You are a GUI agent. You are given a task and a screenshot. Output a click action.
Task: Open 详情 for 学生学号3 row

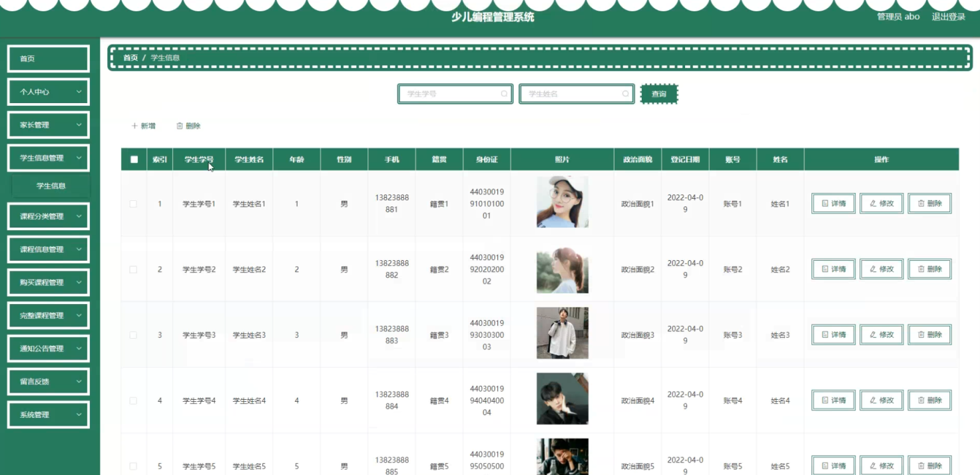tap(834, 335)
